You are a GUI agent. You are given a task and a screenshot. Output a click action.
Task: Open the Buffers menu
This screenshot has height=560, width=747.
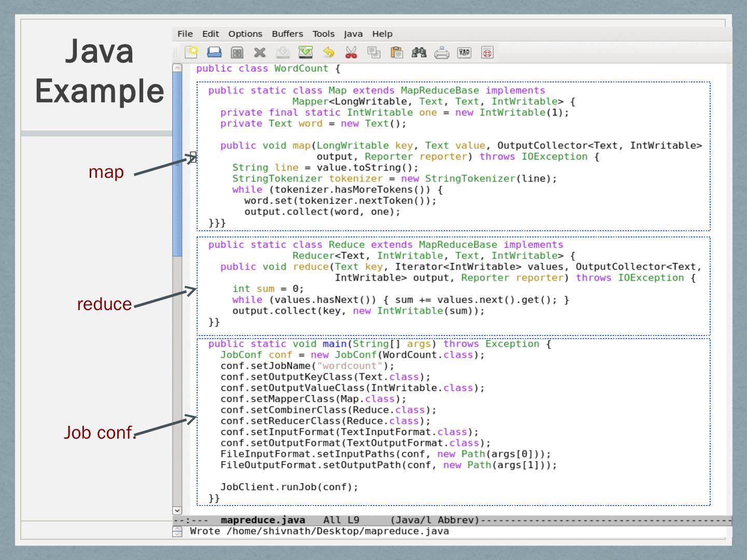[x=287, y=34]
